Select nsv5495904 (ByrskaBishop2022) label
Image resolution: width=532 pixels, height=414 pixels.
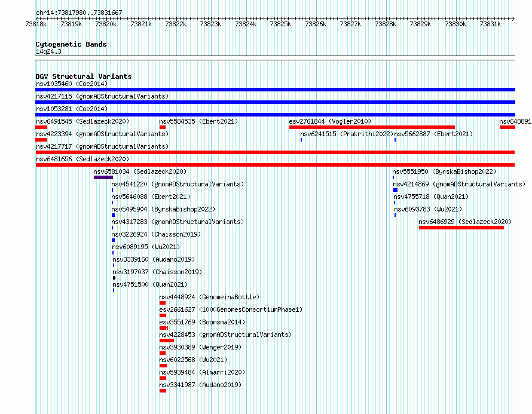(x=163, y=209)
